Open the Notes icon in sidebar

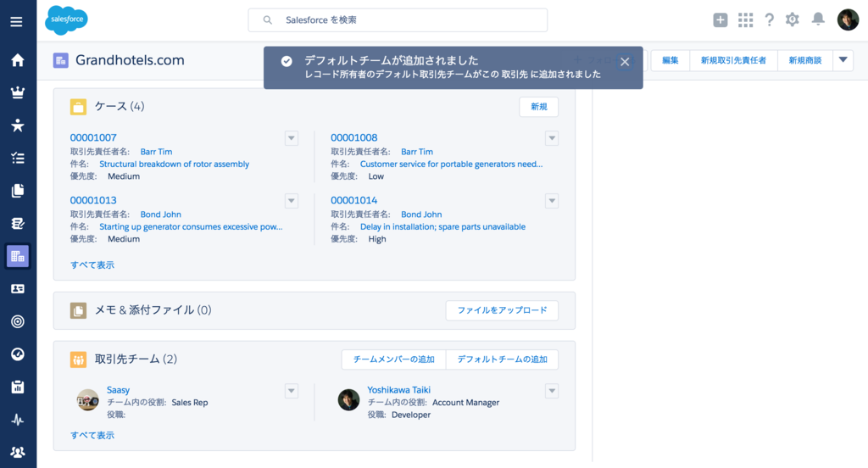coord(18,223)
